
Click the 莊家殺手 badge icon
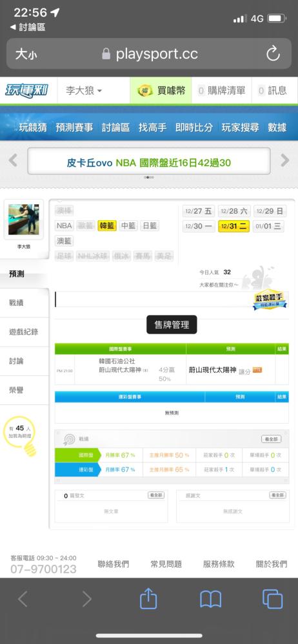270,301
